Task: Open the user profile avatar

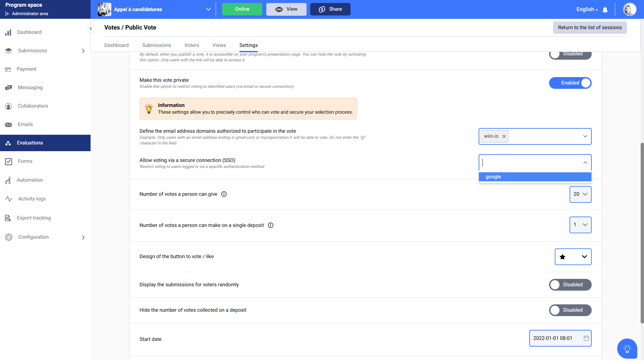Action: coord(630,9)
